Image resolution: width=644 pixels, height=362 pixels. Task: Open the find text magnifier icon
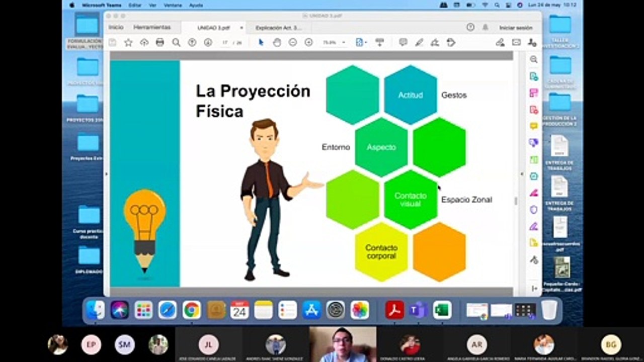[x=176, y=43]
